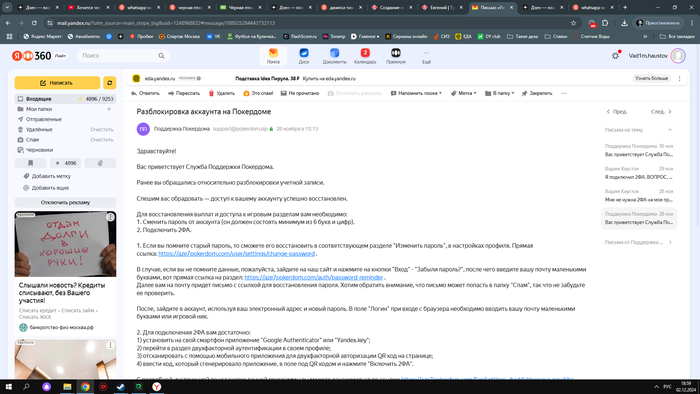
Task: Clear the 'Спам' folder via 'Очистить'
Action: [102, 140]
